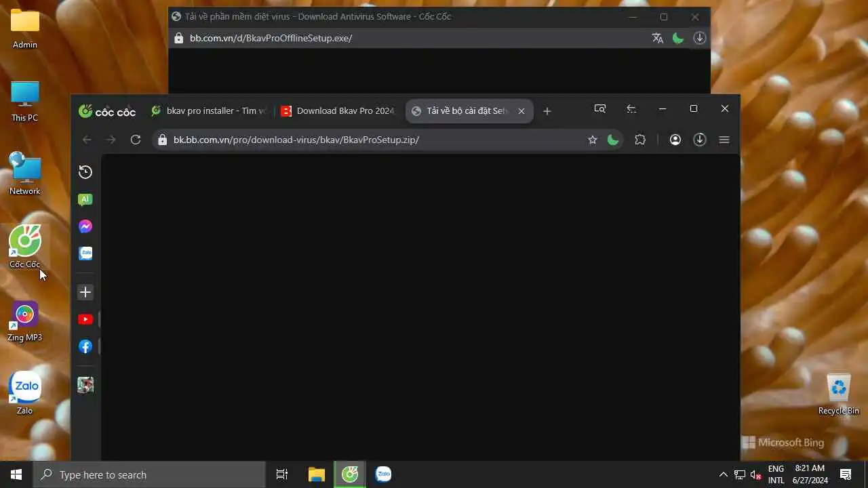Show hidden system tray icons
The width and height of the screenshot is (868, 488).
(723, 474)
